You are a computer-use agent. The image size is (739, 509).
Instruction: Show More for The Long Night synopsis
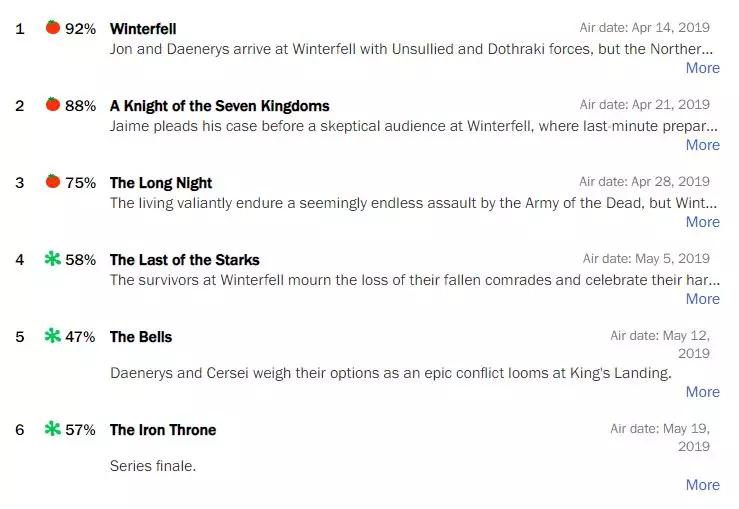tap(702, 222)
